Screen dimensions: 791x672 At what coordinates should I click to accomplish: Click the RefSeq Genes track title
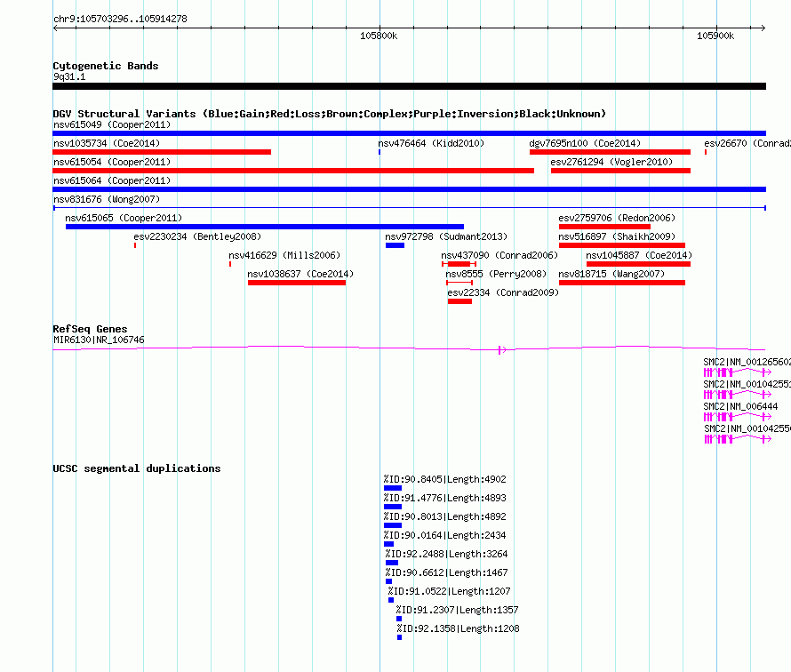coord(90,329)
